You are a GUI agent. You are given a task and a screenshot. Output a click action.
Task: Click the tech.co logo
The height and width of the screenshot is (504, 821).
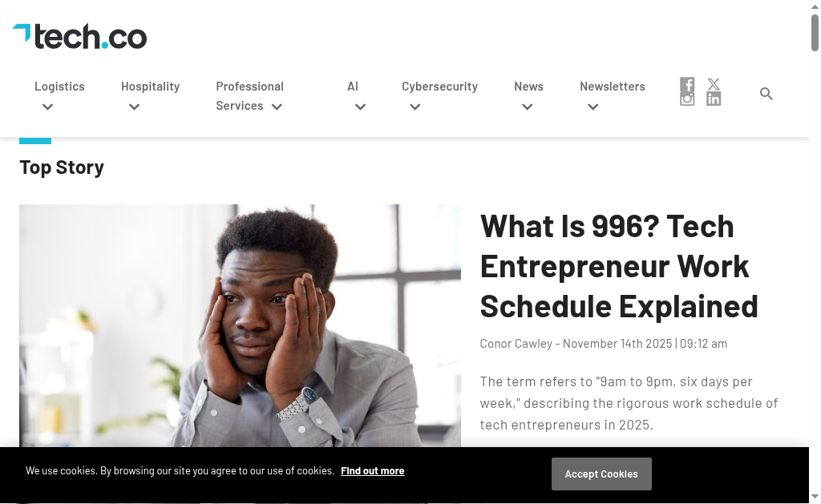pyautogui.click(x=80, y=36)
